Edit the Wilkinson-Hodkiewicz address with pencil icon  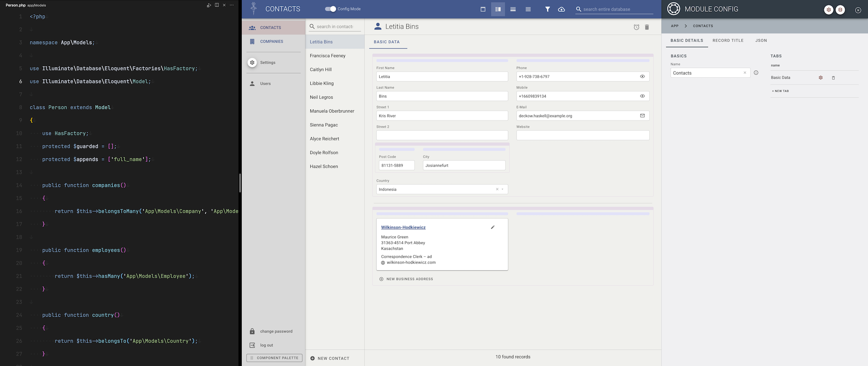coord(493,227)
